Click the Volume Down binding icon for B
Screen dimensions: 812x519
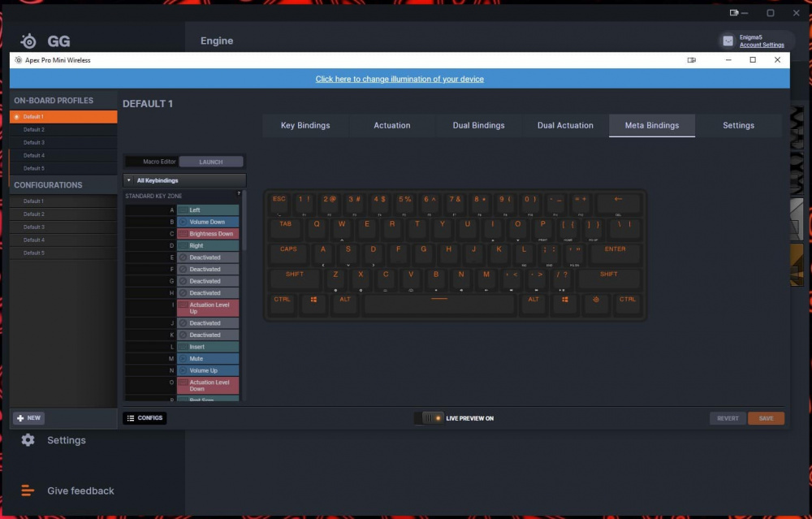tap(183, 222)
